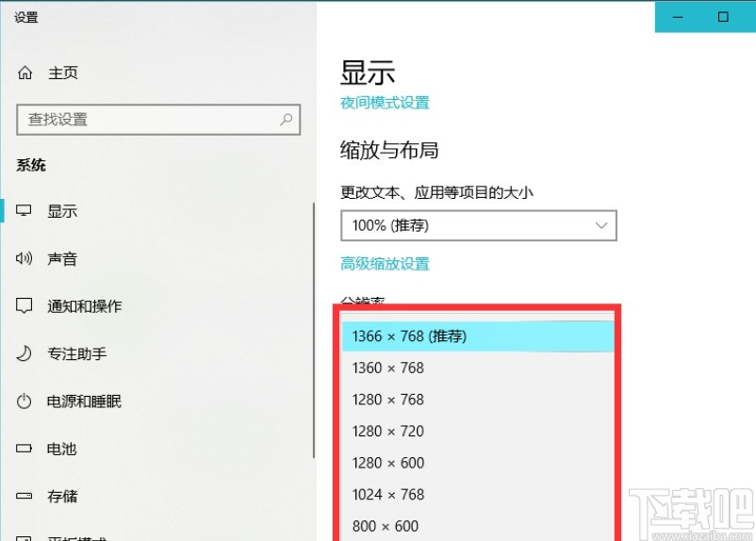Choose 1280 × 600 resolution option
This screenshot has height=541, width=756.
(x=478, y=463)
